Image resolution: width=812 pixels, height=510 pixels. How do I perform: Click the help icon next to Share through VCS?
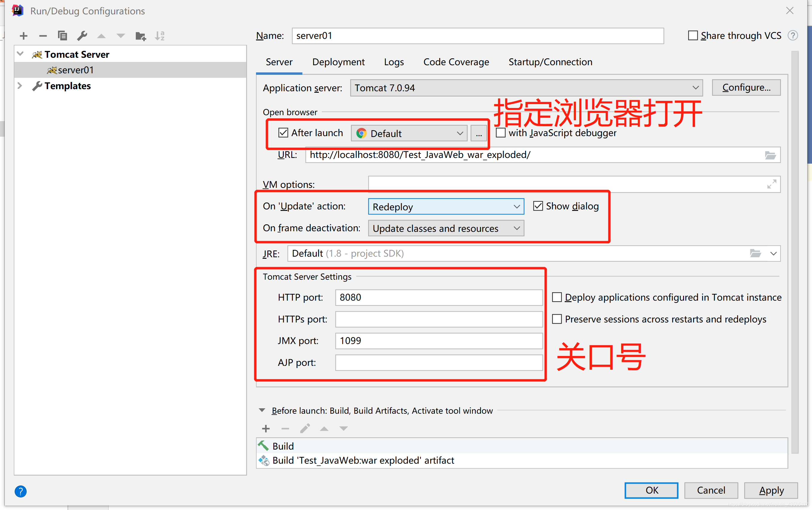(793, 35)
